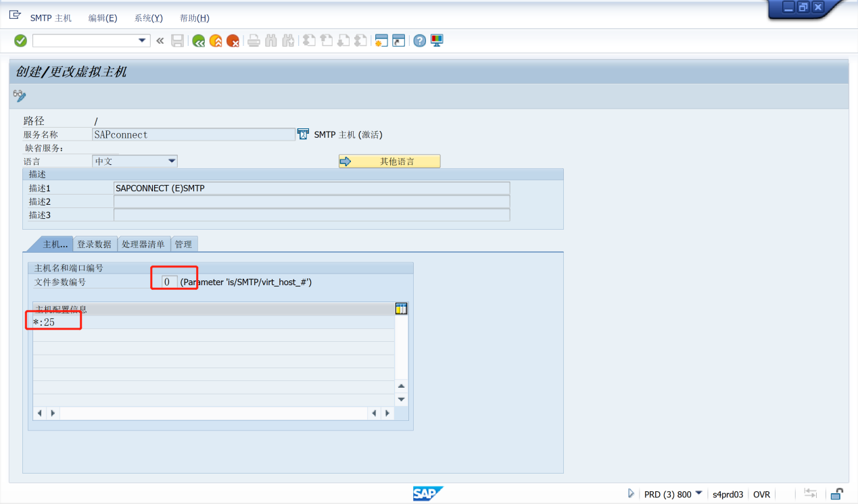Click the First Page icon

309,41
